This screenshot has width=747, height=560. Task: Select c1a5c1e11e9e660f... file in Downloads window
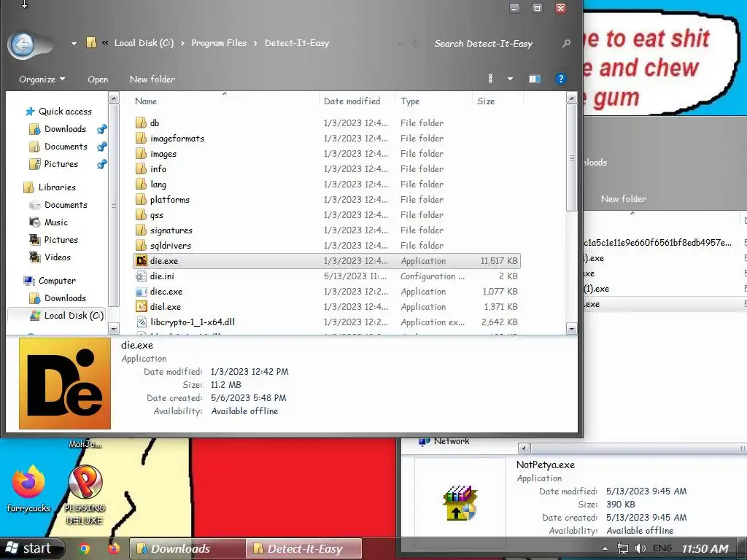tap(657, 243)
